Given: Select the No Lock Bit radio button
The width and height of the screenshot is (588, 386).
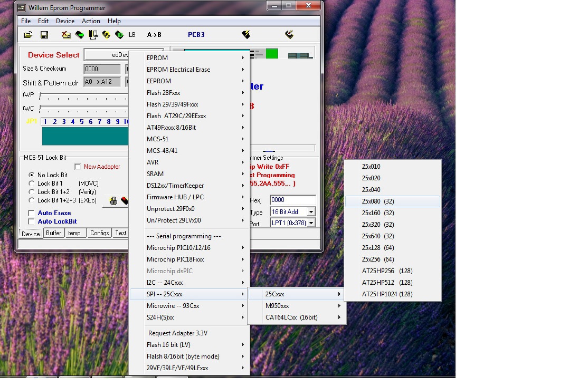Looking at the screenshot, I should coord(32,175).
